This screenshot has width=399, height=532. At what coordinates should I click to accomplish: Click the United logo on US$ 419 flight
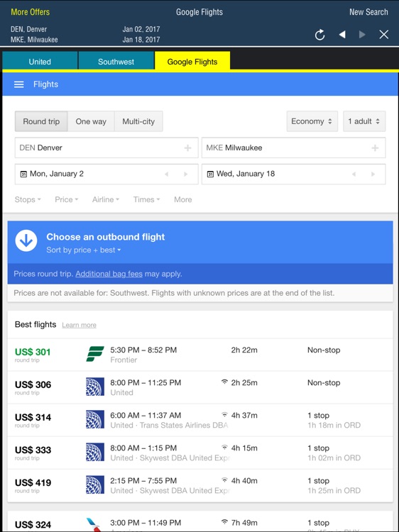point(94,484)
